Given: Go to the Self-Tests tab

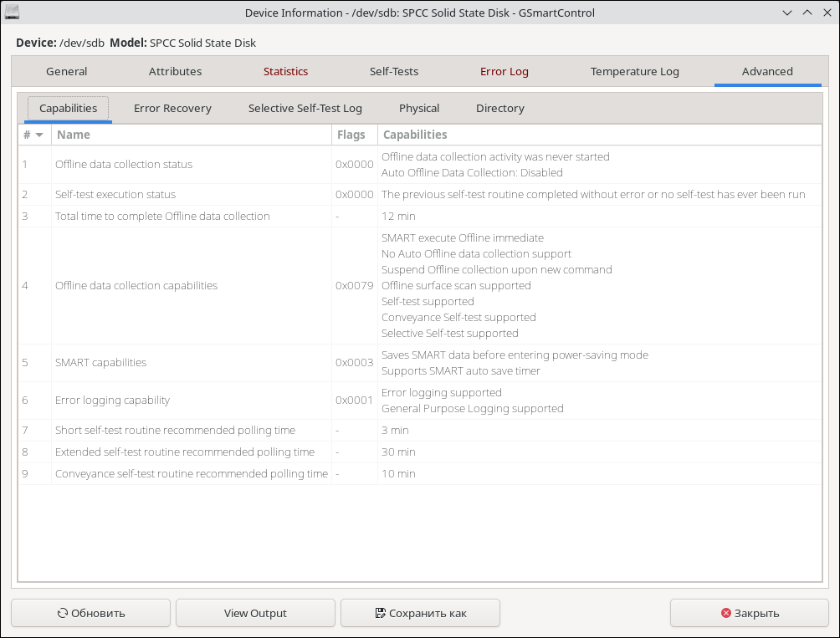Looking at the screenshot, I should [394, 72].
